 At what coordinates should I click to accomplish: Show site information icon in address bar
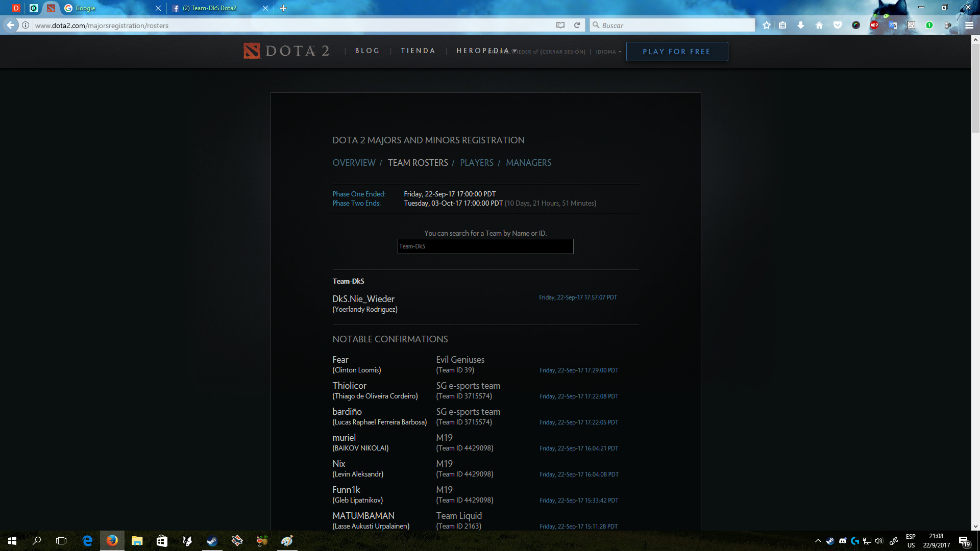tap(26, 25)
